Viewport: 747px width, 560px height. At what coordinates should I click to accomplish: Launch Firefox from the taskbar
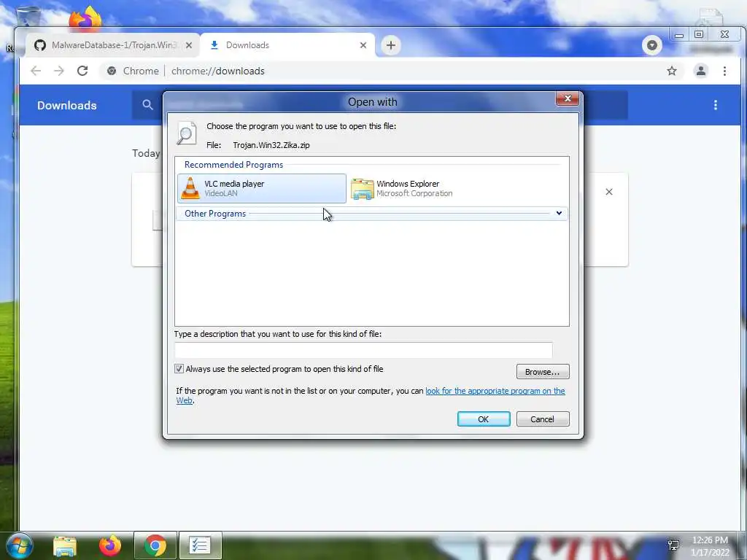coord(110,545)
